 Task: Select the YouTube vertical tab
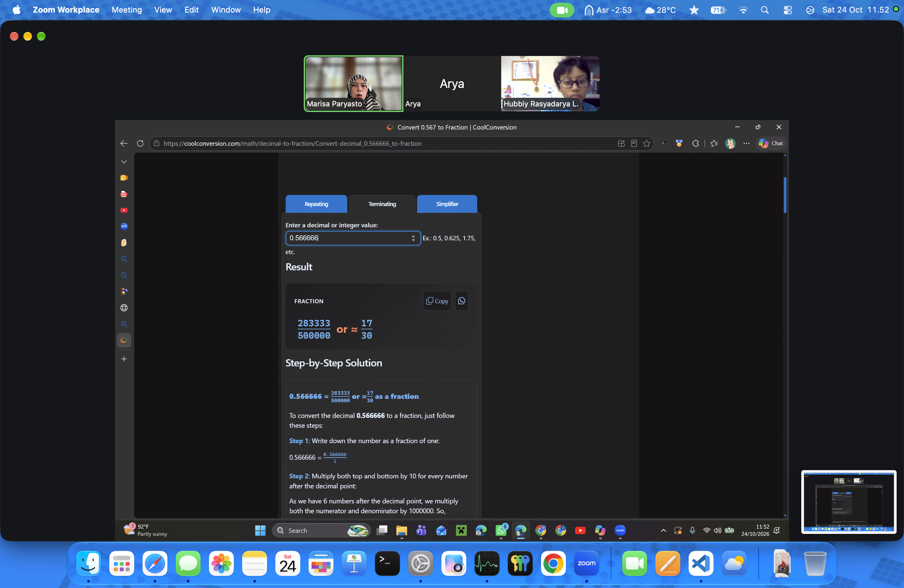pyautogui.click(x=124, y=210)
